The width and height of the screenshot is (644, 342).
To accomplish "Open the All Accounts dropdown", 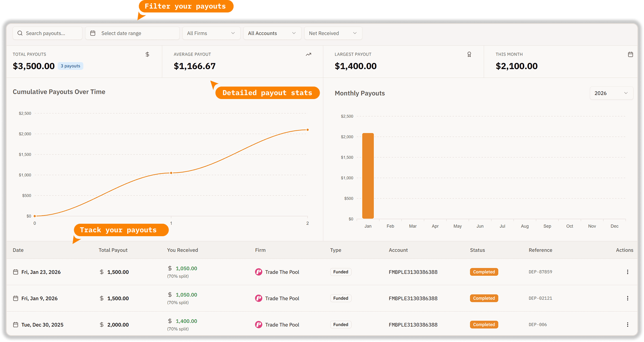I will click(x=272, y=33).
